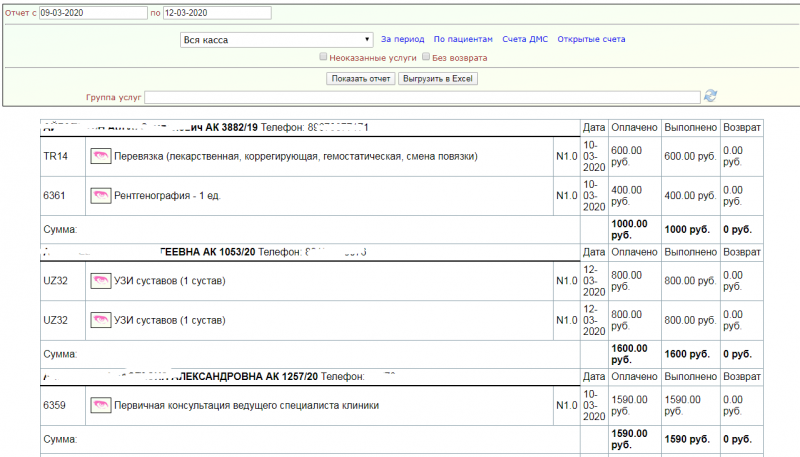Viewport: 800px width, 457px height.
Task: Click the pink icon beside Рентгенография row
Action: click(x=100, y=196)
